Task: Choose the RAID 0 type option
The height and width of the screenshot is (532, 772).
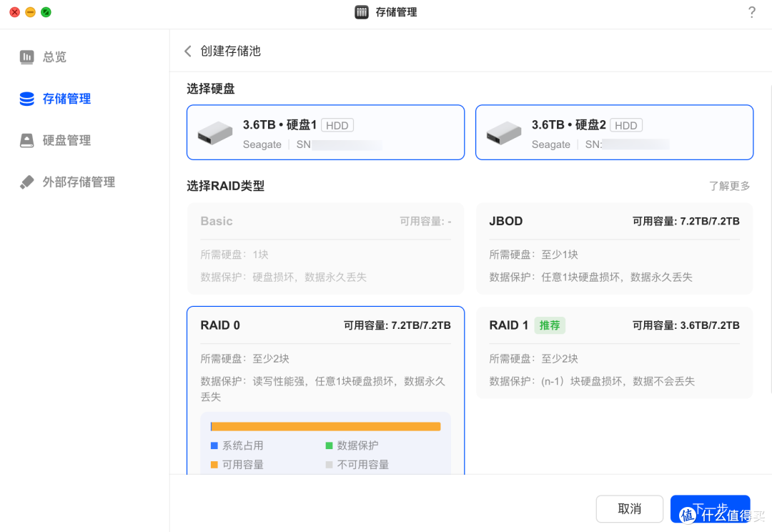Action: (325, 390)
